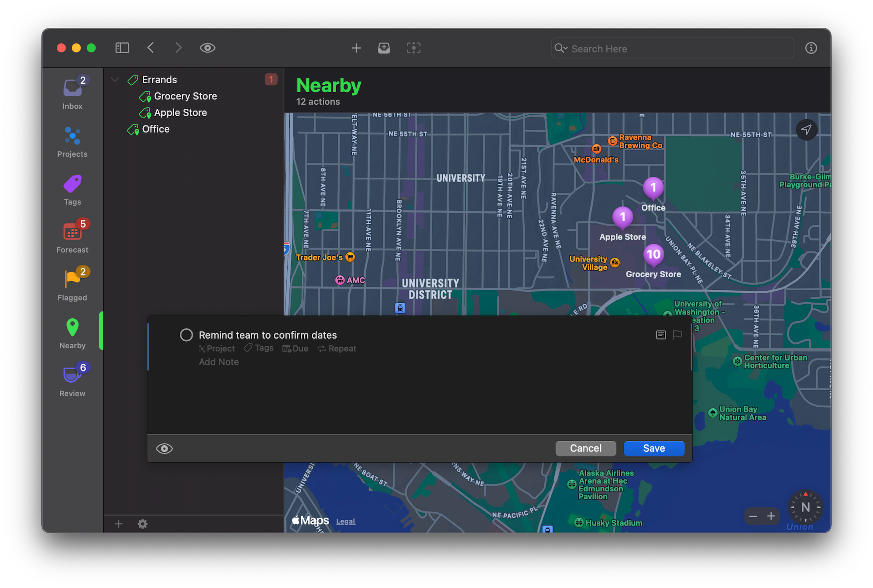Zoom in the map with plus
873x588 pixels.
point(771,516)
